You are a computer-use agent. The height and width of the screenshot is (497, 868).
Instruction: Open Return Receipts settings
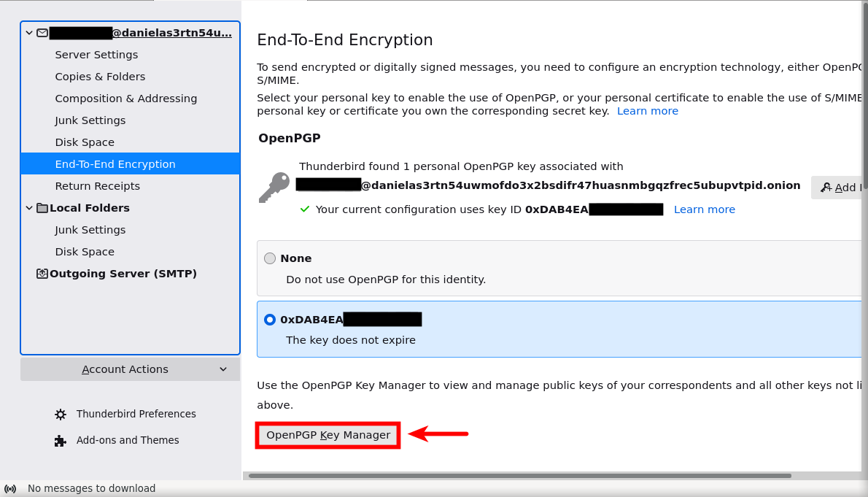point(97,186)
